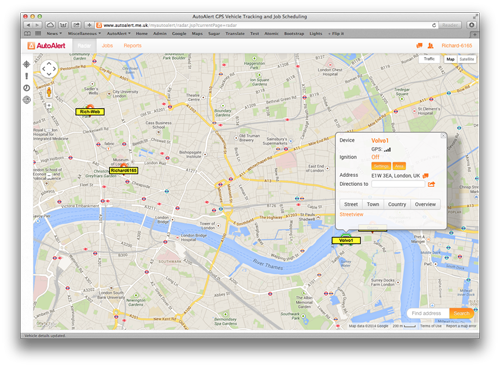Click the orange users icon in header
Screen dimensions: 500x367
(430, 46)
